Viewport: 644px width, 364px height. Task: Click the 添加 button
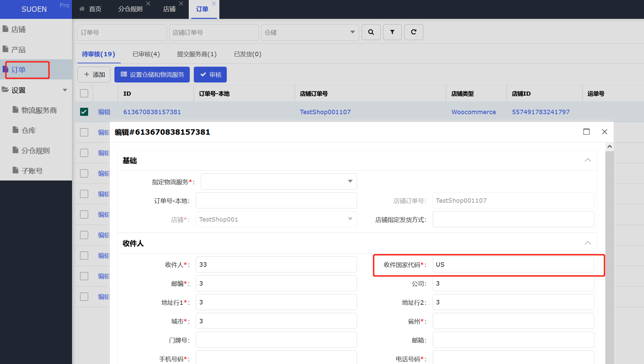pyautogui.click(x=94, y=74)
